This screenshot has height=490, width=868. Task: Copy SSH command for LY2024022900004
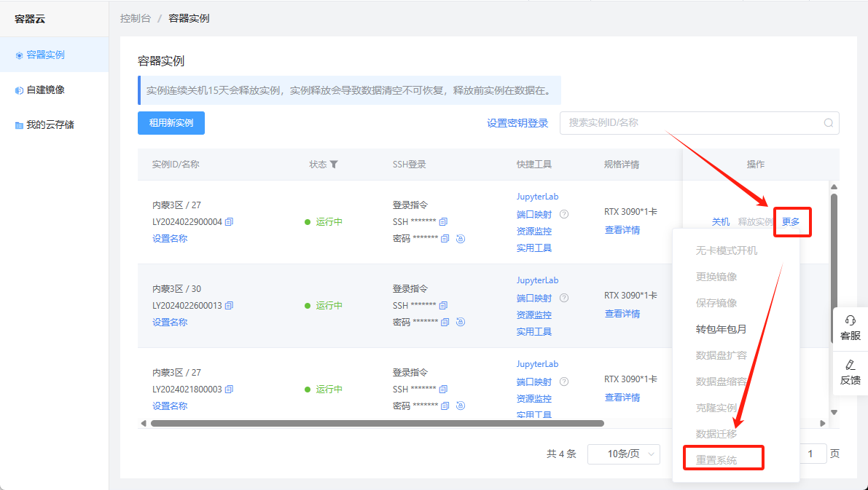(443, 222)
